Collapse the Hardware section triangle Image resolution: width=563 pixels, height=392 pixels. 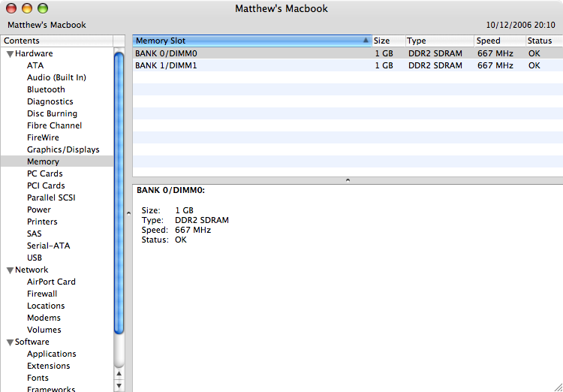coord(10,54)
